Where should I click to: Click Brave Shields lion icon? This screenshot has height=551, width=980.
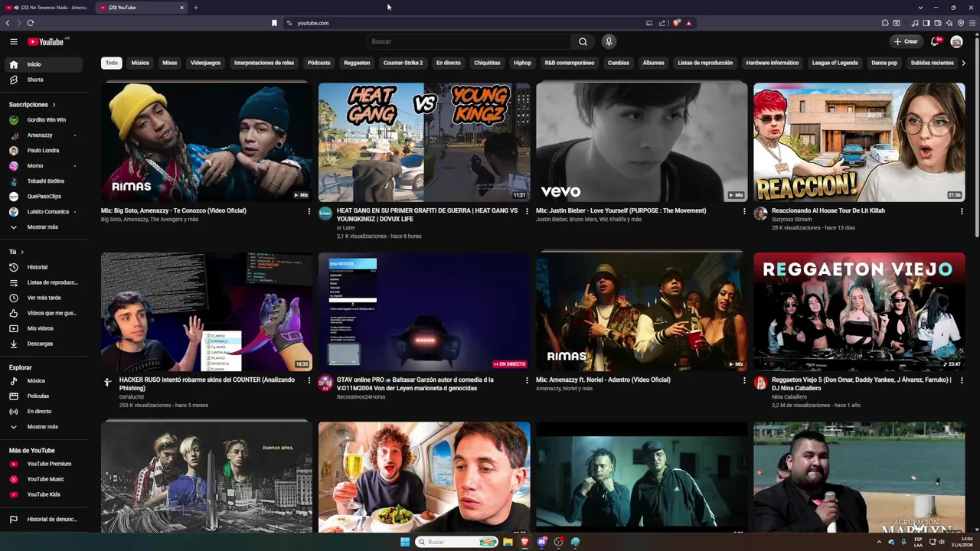coord(676,23)
